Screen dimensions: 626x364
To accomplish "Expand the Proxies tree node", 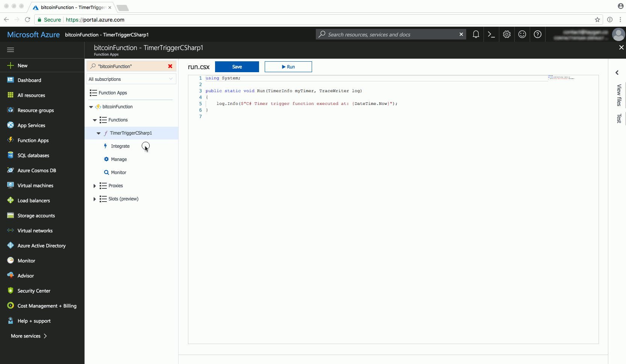I will (94, 186).
